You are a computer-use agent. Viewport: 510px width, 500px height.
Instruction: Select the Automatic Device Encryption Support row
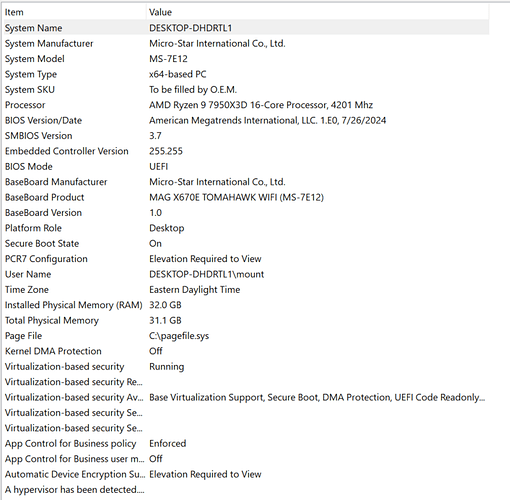(246, 474)
